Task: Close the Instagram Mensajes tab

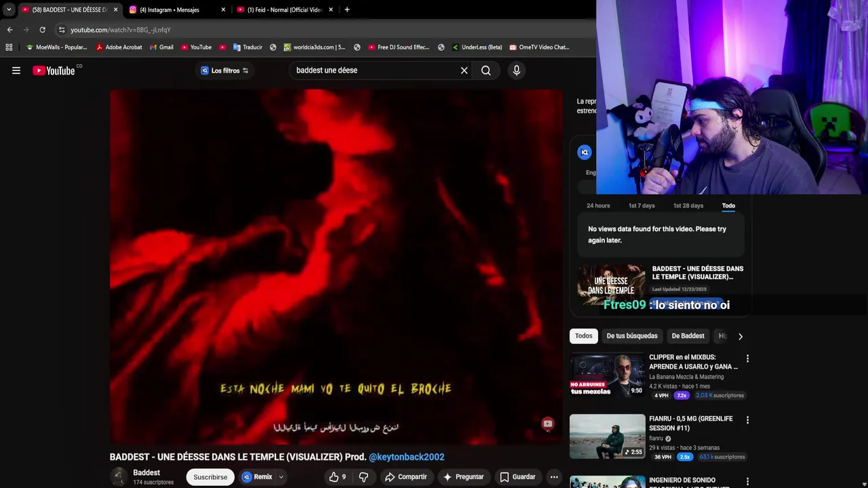Action: point(223,9)
